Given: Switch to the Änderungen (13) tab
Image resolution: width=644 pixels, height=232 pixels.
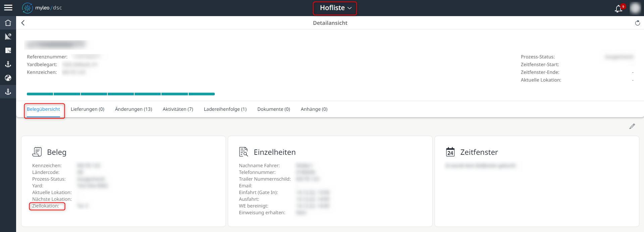Looking at the screenshot, I should click(x=134, y=109).
